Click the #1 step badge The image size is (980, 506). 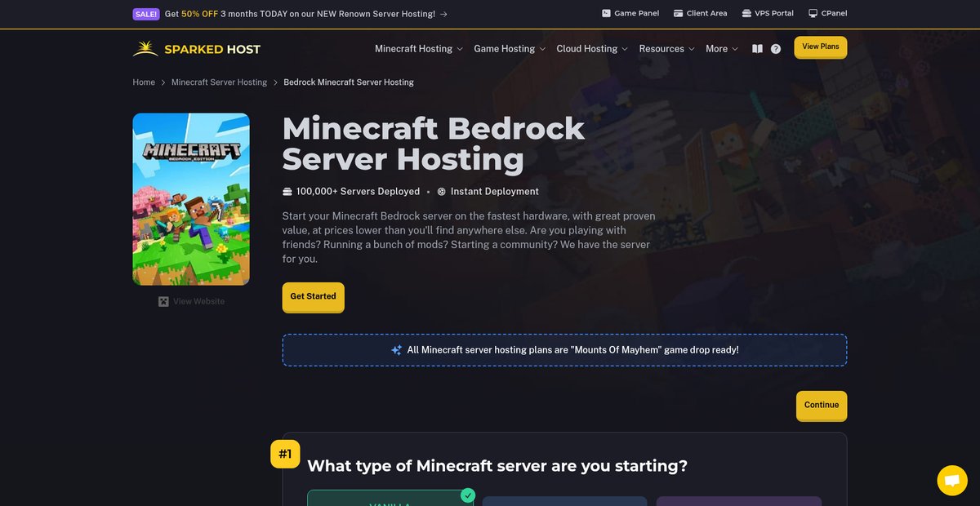(285, 454)
